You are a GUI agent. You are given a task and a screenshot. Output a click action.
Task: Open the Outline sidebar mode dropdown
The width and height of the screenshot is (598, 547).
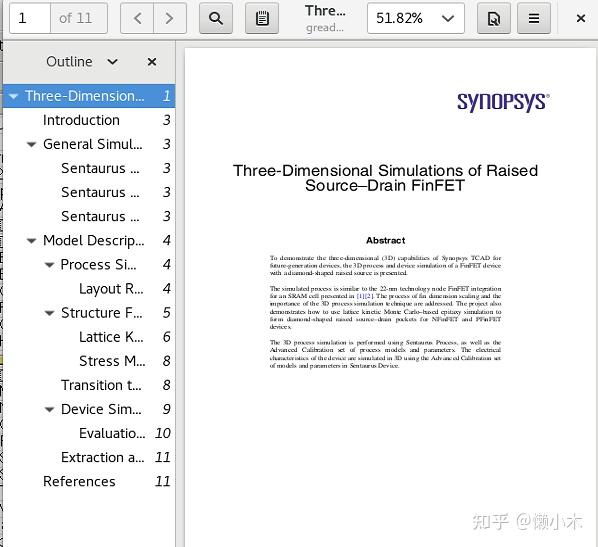click(82, 62)
